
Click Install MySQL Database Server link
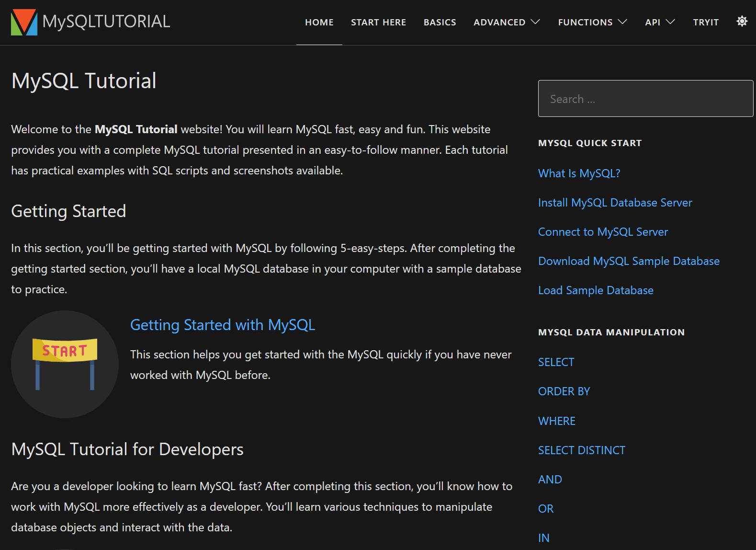(615, 203)
